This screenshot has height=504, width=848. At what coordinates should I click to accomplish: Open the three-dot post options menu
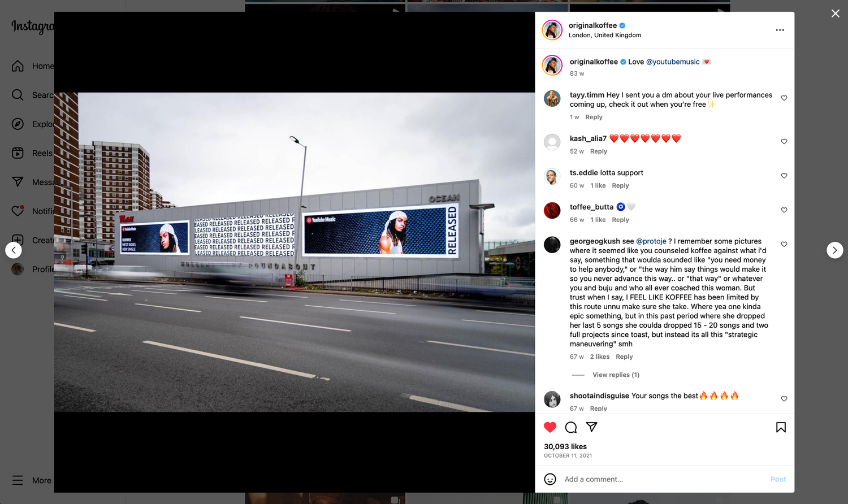pyautogui.click(x=780, y=30)
